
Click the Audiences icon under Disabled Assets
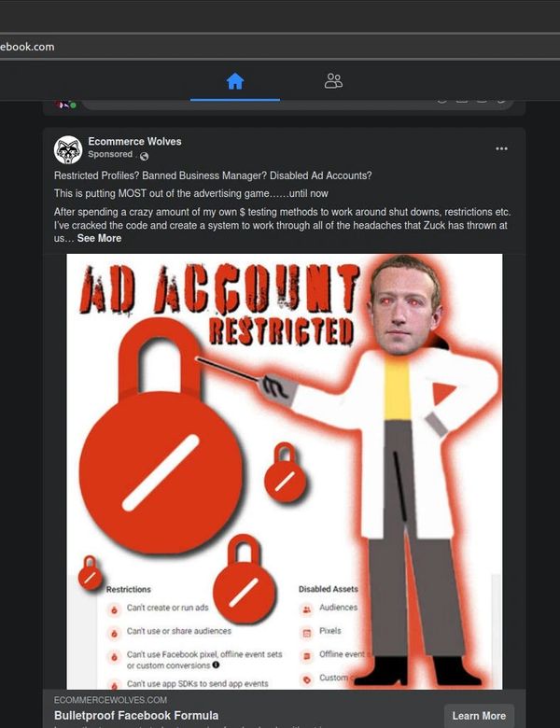pyautogui.click(x=306, y=609)
